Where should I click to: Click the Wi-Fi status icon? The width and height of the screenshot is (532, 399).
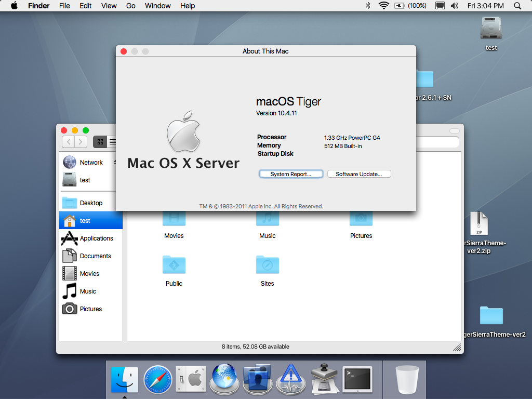click(384, 6)
